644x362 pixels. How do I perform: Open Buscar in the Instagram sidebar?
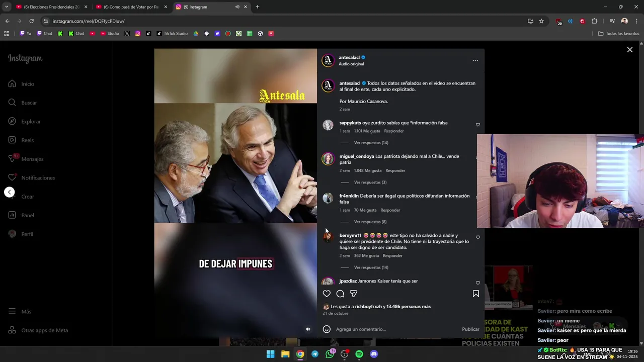coord(23,103)
